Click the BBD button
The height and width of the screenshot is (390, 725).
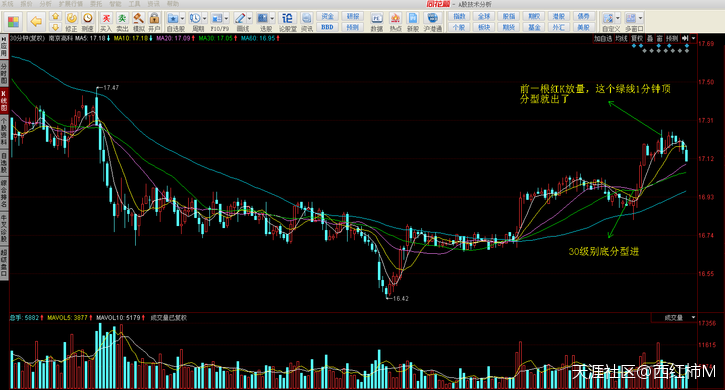[x=327, y=27]
